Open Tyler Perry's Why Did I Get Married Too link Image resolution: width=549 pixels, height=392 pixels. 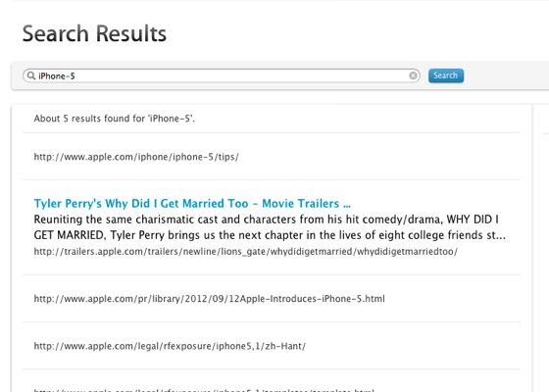click(x=192, y=204)
